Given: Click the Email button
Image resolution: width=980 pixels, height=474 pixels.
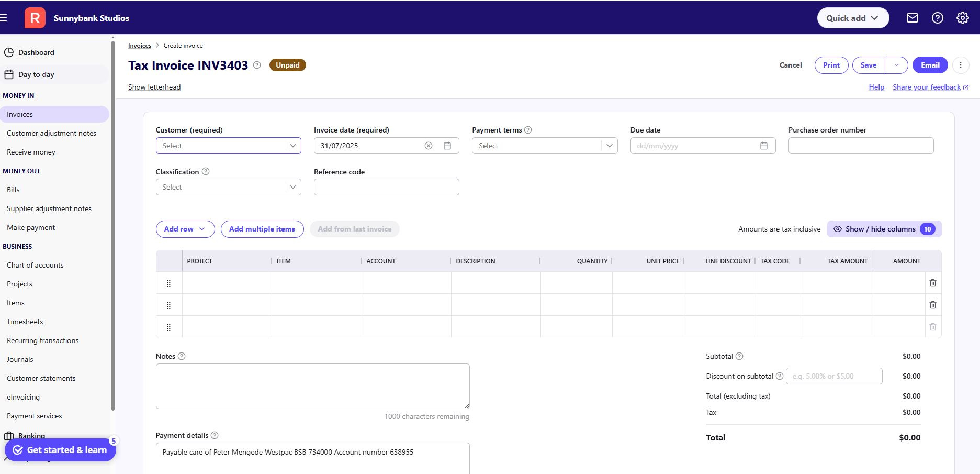Looking at the screenshot, I should coord(930,65).
